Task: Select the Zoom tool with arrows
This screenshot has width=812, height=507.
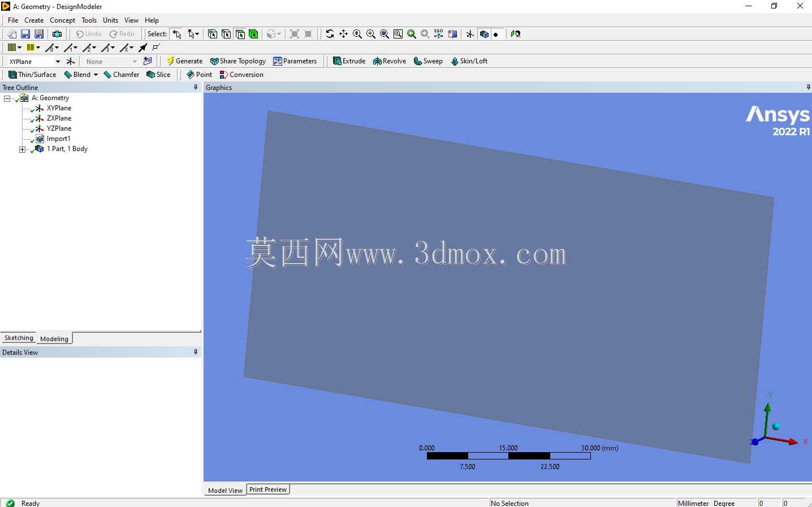Action: [357, 34]
